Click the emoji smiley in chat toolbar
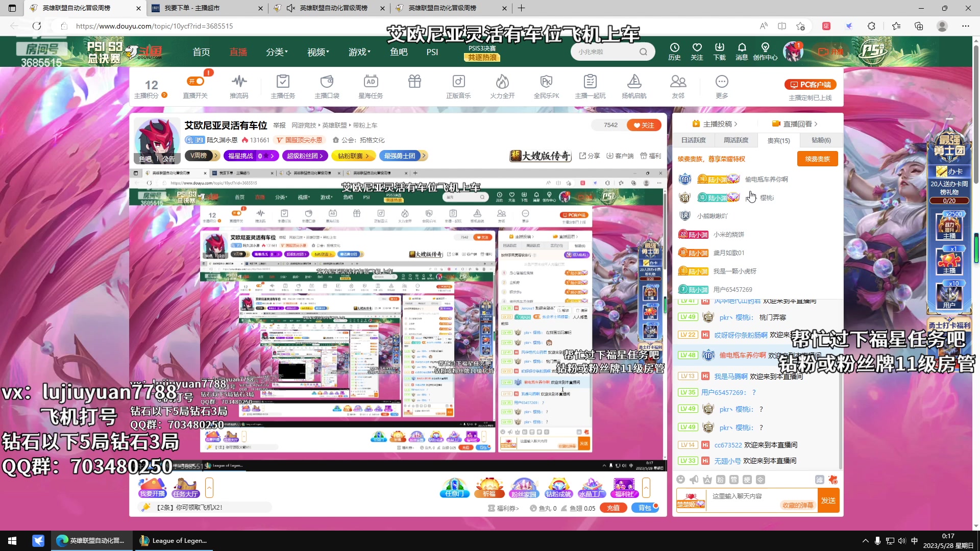This screenshot has width=980, height=551. pos(680,480)
